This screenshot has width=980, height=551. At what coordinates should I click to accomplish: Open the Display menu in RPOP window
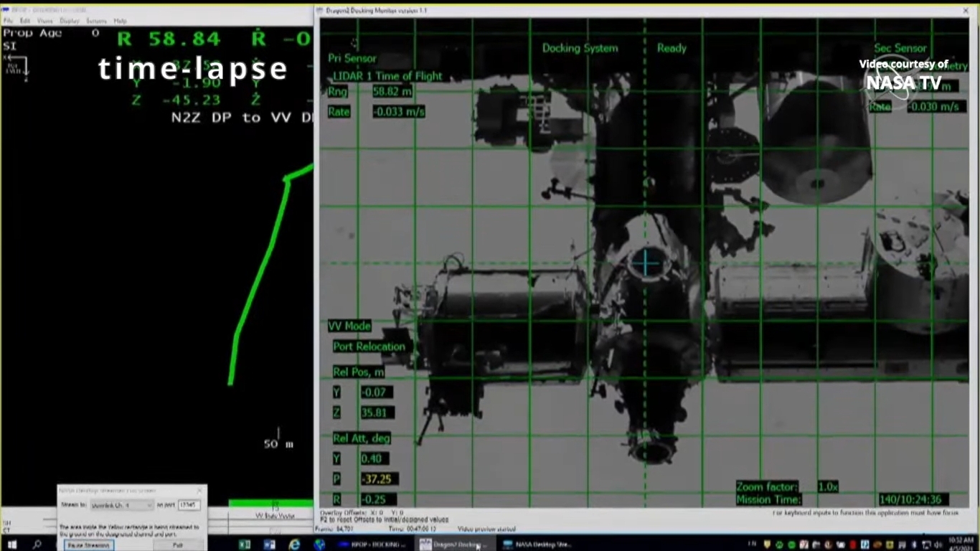(x=70, y=21)
